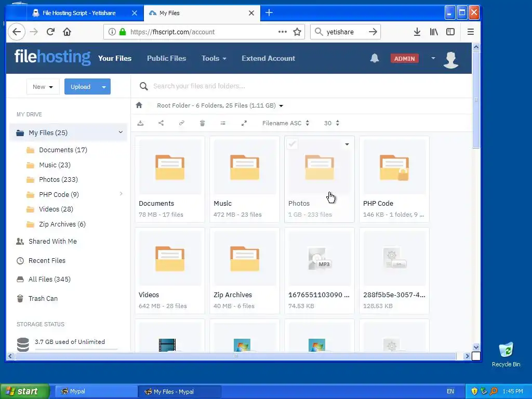Open the Photos folder options arrow
The width and height of the screenshot is (532, 399).
pos(347,144)
